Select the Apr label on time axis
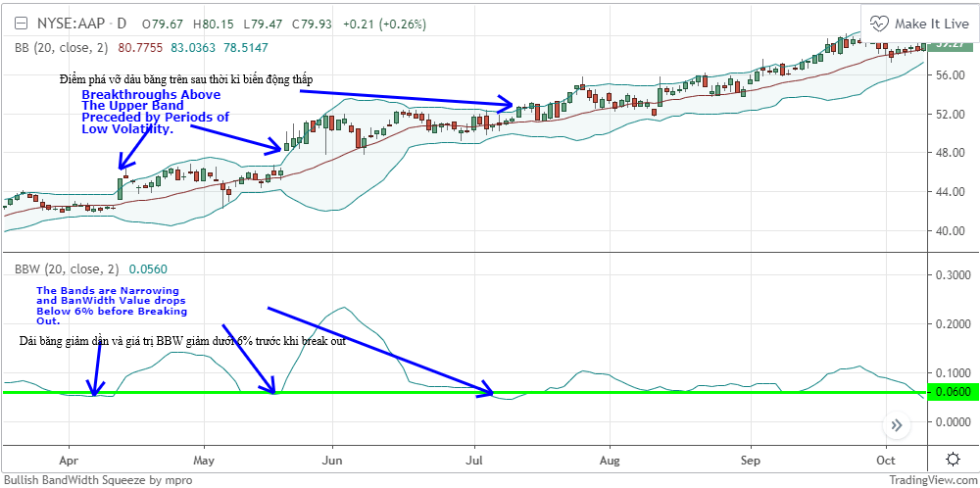Viewport: 980px width, 488px height. (68, 461)
